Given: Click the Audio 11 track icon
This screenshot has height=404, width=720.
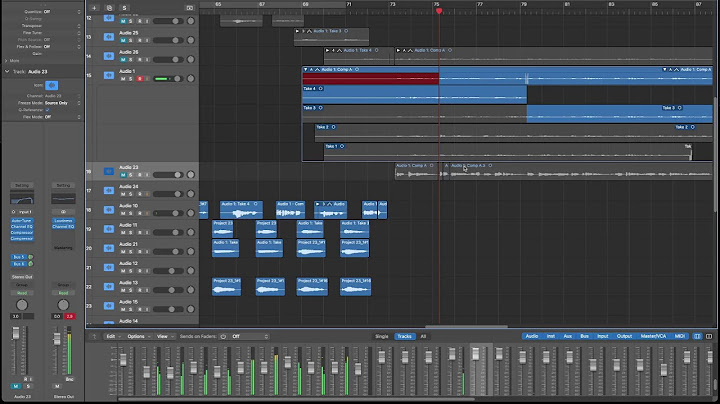Looking at the screenshot, I should 109,229.
